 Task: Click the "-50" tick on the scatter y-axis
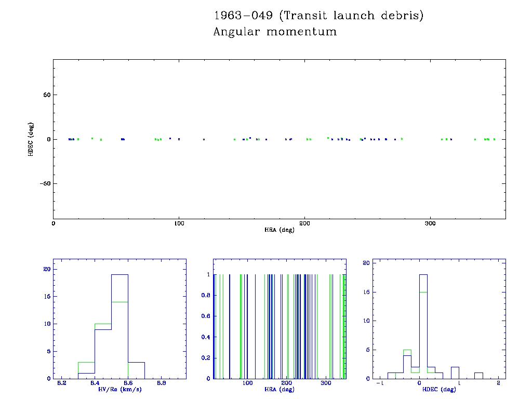[x=44, y=184]
